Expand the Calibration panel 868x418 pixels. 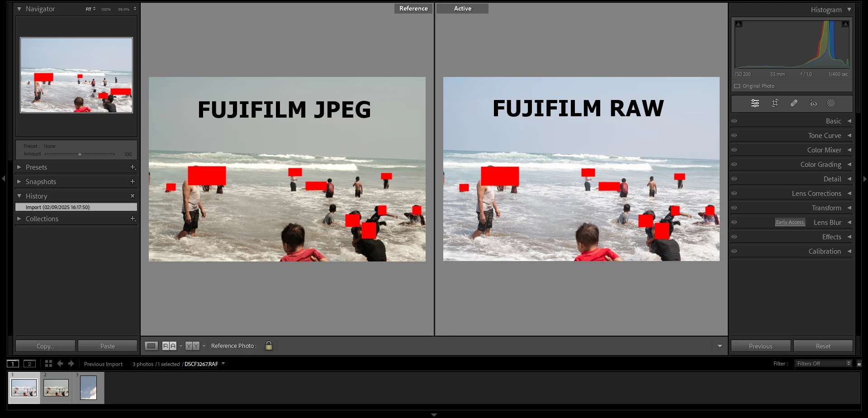[849, 252]
